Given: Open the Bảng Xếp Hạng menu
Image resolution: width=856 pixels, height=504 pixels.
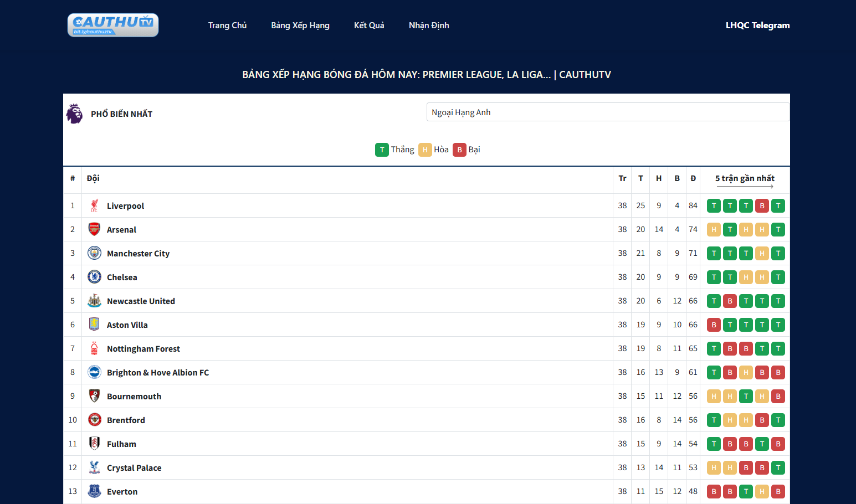Looking at the screenshot, I should tap(300, 25).
